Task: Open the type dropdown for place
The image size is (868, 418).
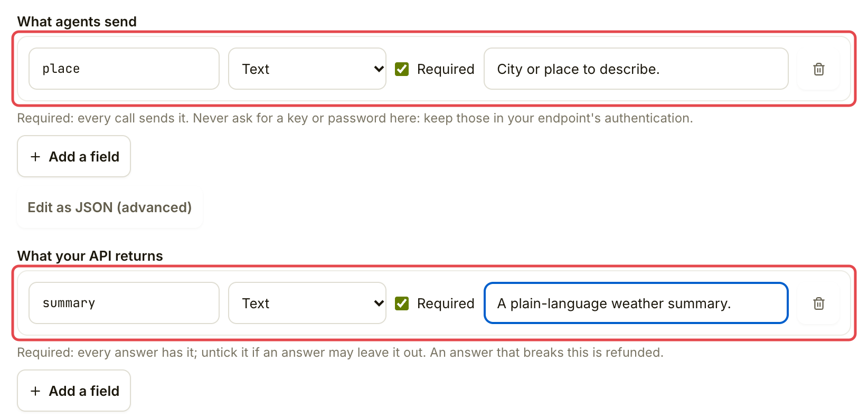Action: (x=307, y=69)
